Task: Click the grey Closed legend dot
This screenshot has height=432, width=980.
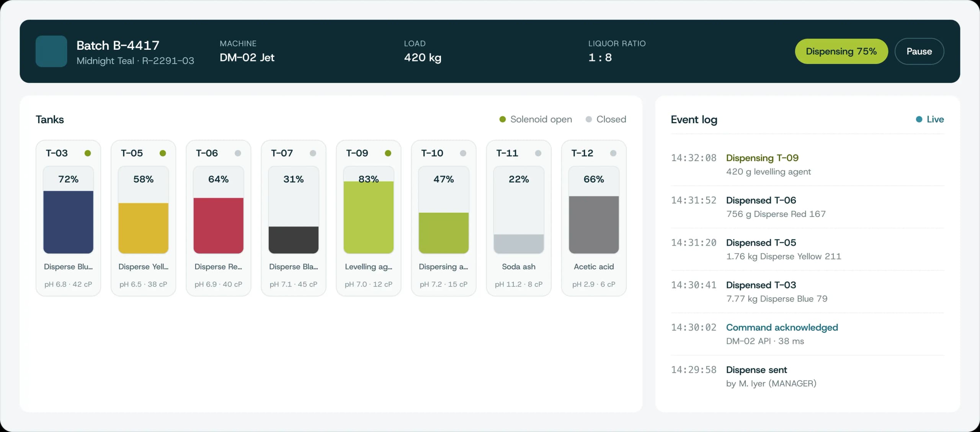Action: point(589,119)
